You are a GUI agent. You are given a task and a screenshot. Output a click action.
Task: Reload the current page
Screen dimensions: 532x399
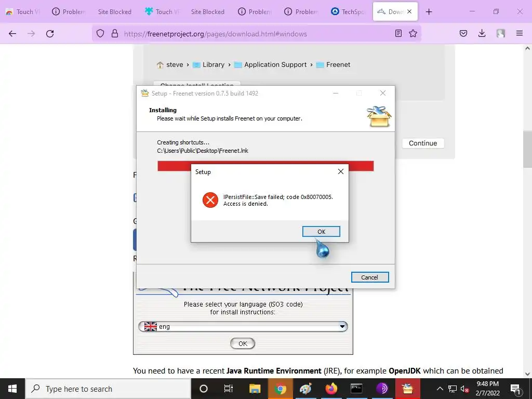point(50,33)
